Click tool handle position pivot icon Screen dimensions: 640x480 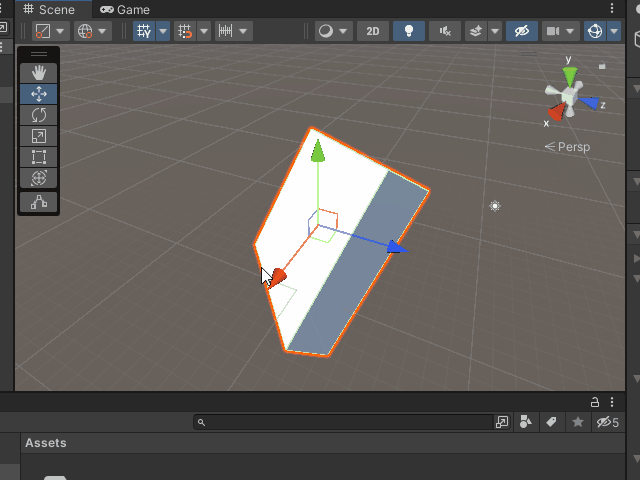(x=43, y=31)
